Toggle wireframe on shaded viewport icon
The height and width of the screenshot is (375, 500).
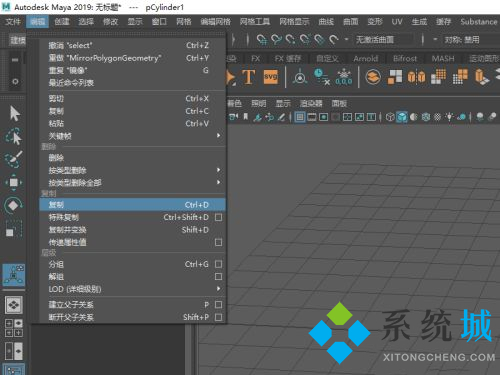click(426, 117)
